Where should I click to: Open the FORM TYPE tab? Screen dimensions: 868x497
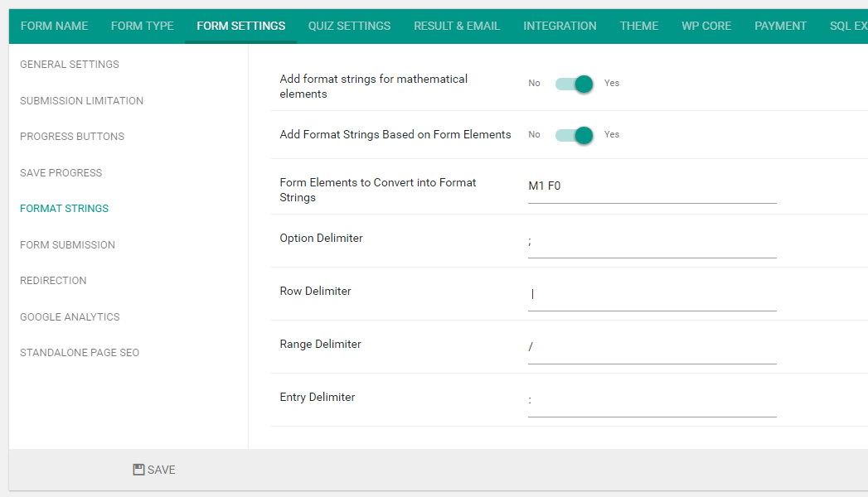click(x=142, y=26)
